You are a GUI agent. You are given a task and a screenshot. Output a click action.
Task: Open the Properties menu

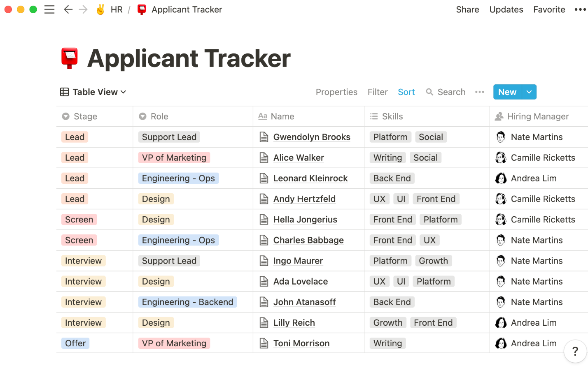(336, 92)
